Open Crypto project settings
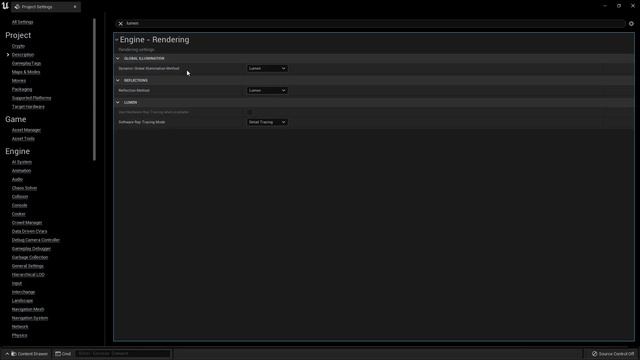640x360 pixels. (18, 46)
